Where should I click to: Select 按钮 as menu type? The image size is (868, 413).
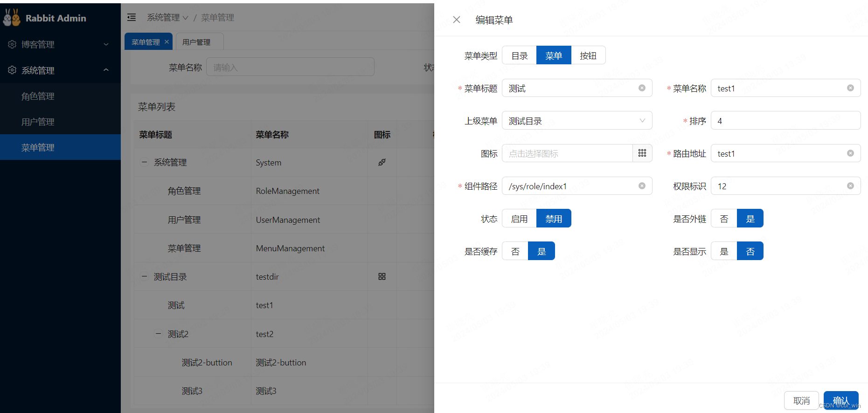coord(588,55)
